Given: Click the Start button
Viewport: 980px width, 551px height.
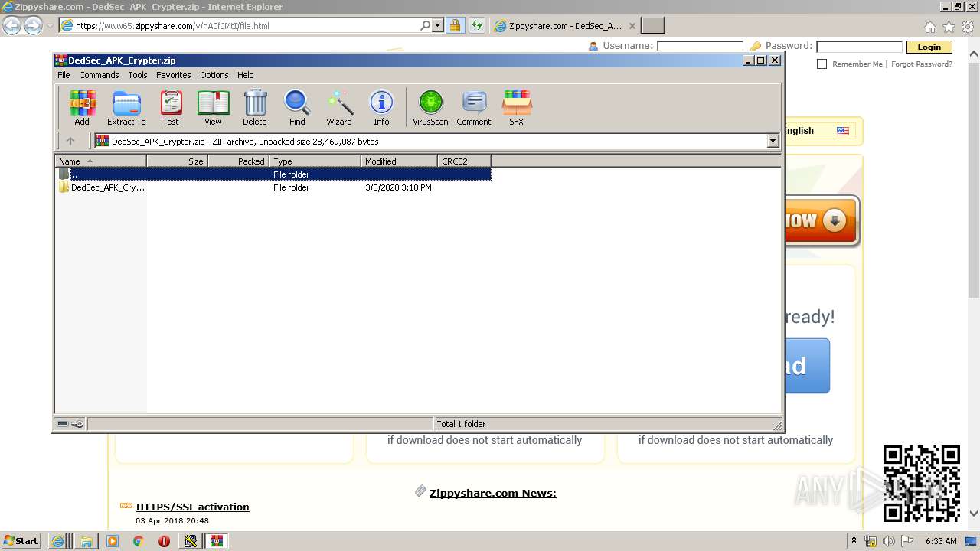Looking at the screenshot, I should click(21, 541).
